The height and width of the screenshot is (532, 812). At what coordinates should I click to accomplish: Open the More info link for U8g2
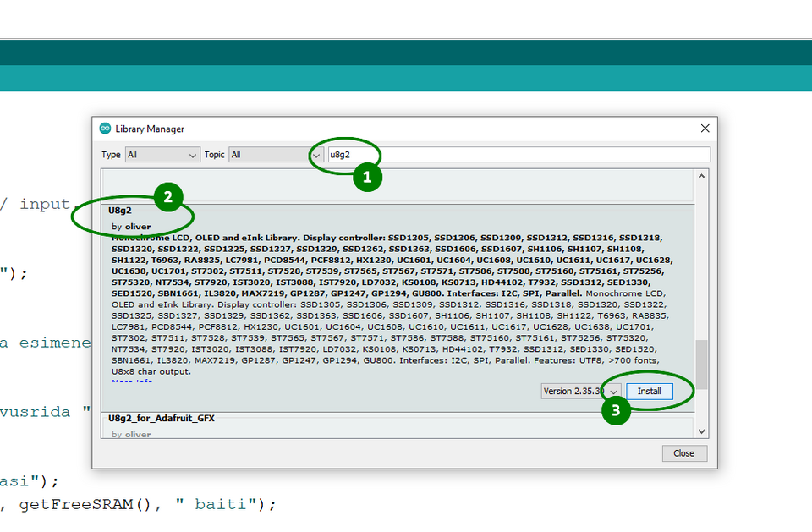[x=132, y=382]
